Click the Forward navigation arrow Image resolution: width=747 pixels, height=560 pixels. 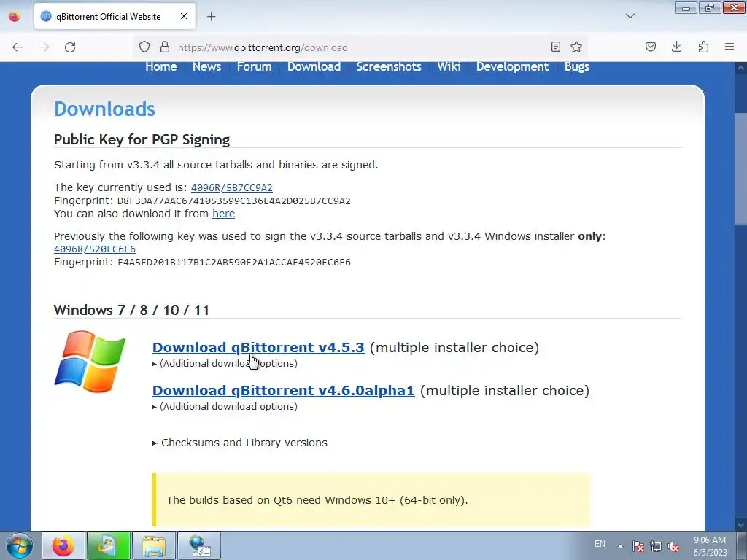point(44,47)
